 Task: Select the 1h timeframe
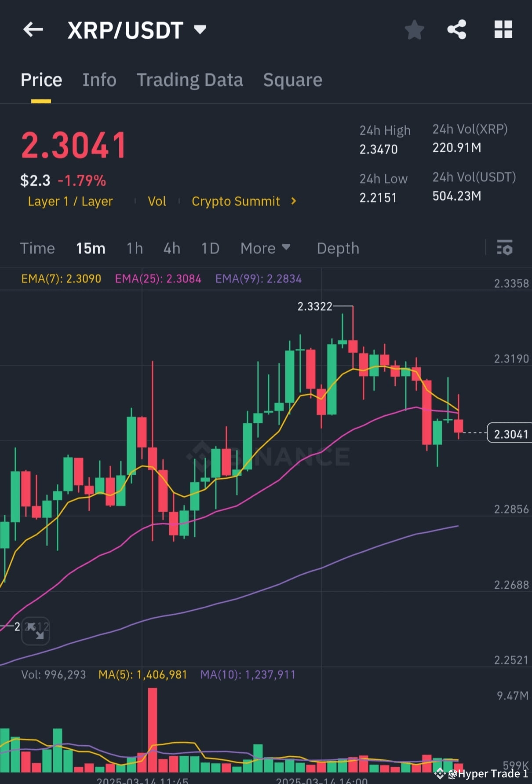pyautogui.click(x=135, y=248)
